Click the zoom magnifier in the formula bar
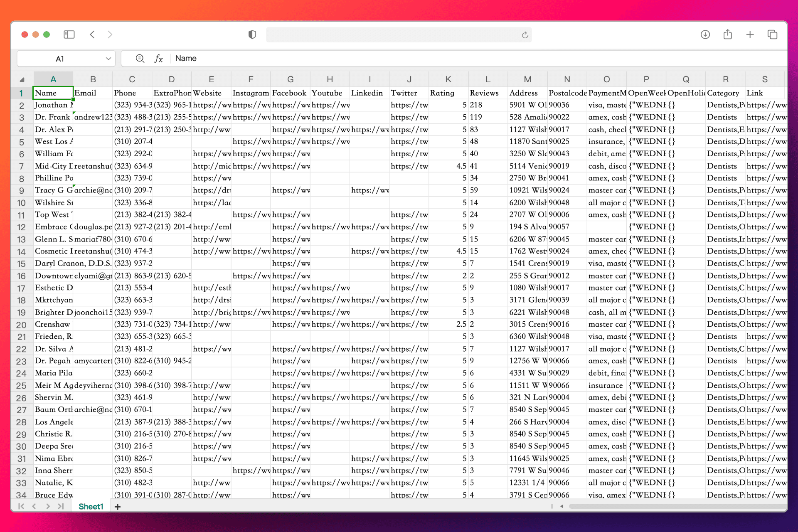 coord(140,59)
